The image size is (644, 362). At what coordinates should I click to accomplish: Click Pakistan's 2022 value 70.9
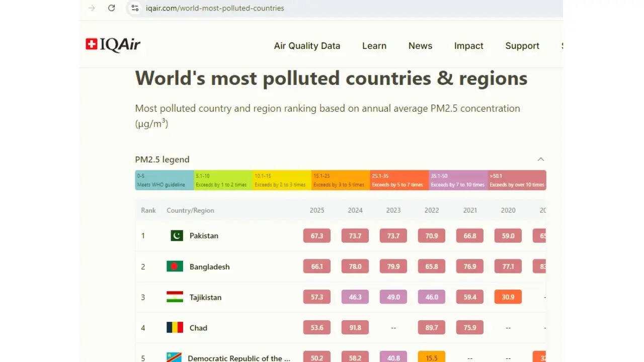pos(432,236)
